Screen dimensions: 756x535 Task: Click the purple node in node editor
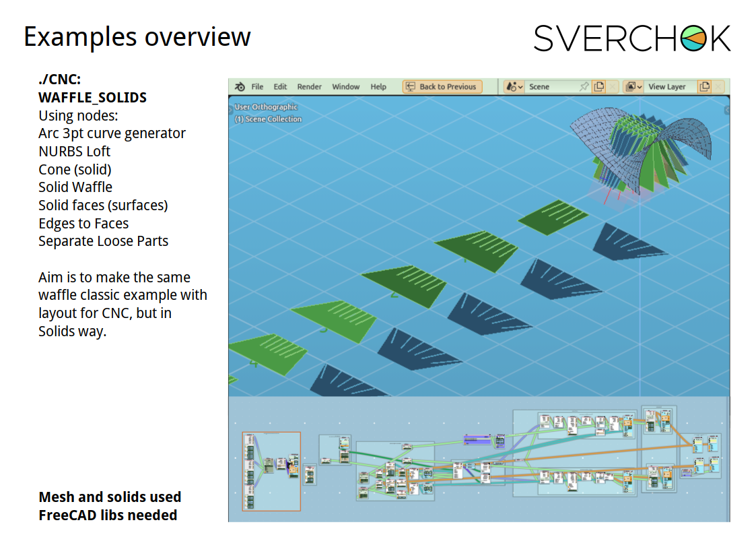[x=477, y=440]
